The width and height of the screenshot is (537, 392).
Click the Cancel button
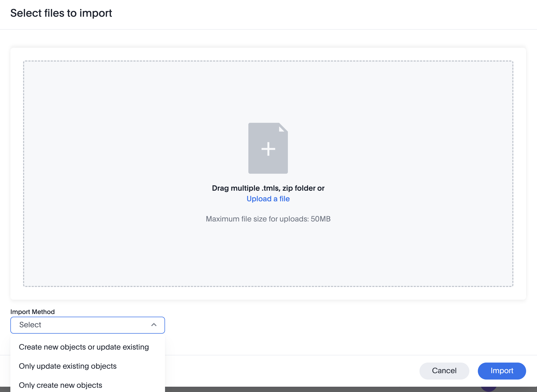pyautogui.click(x=444, y=371)
